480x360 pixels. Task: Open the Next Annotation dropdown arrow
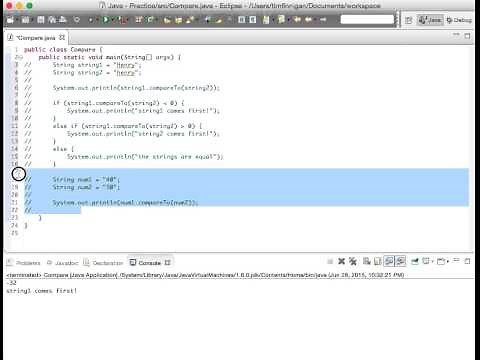(x=272, y=20)
